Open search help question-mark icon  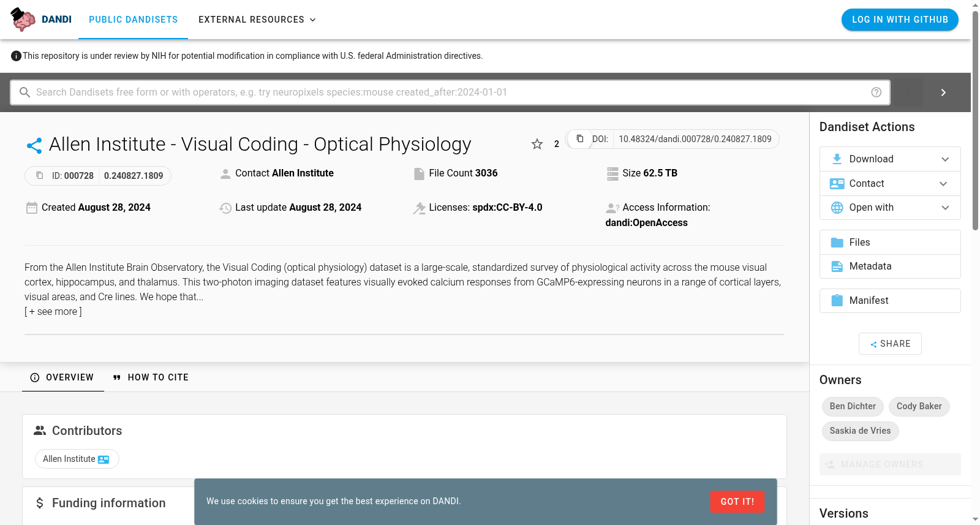point(876,92)
